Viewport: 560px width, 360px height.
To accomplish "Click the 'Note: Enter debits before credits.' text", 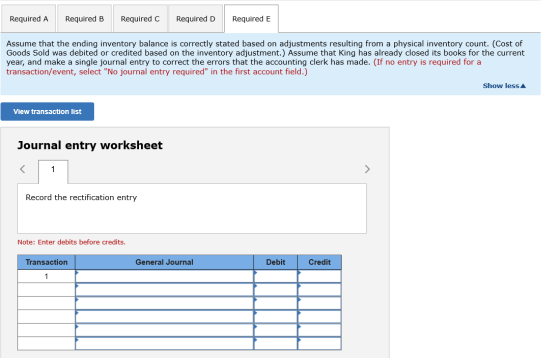I will (71, 242).
